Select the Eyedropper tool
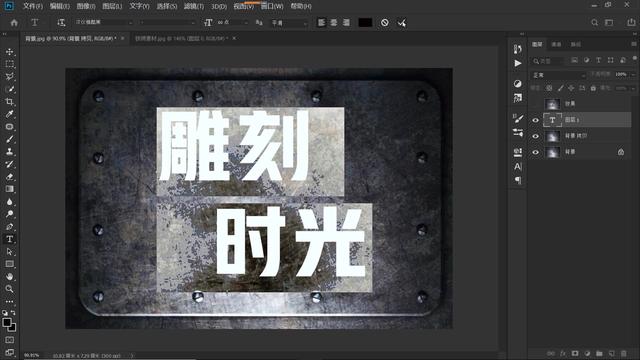Image resolution: width=640 pixels, height=360 pixels. pyautogui.click(x=9, y=114)
